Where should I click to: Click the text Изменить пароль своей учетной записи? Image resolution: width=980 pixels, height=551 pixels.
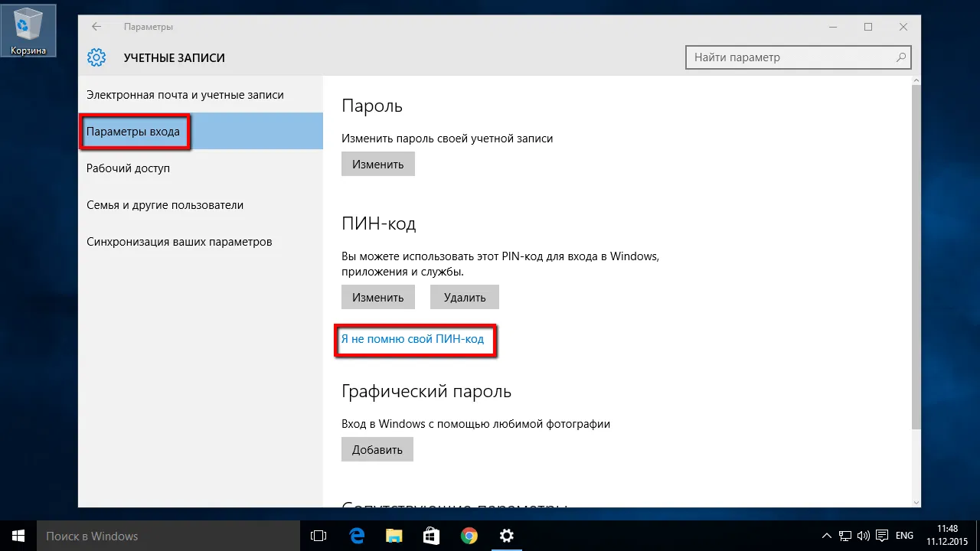click(x=447, y=139)
